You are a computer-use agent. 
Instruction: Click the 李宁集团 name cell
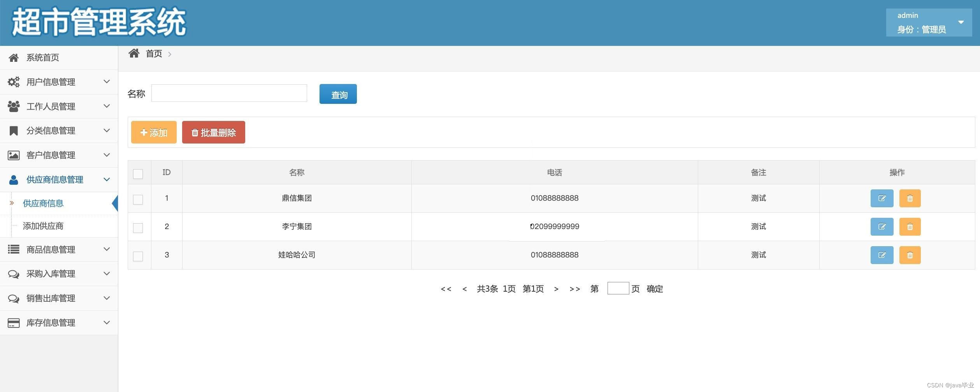(297, 227)
